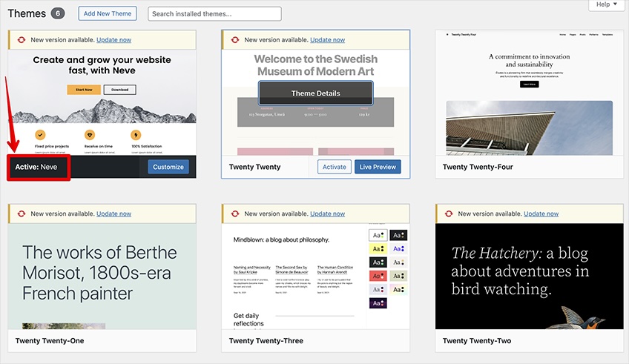Image resolution: width=629 pixels, height=364 pixels.
Task: Open the Twenty Twenty-Four theme thumbnail
Action: pyautogui.click(x=529, y=93)
